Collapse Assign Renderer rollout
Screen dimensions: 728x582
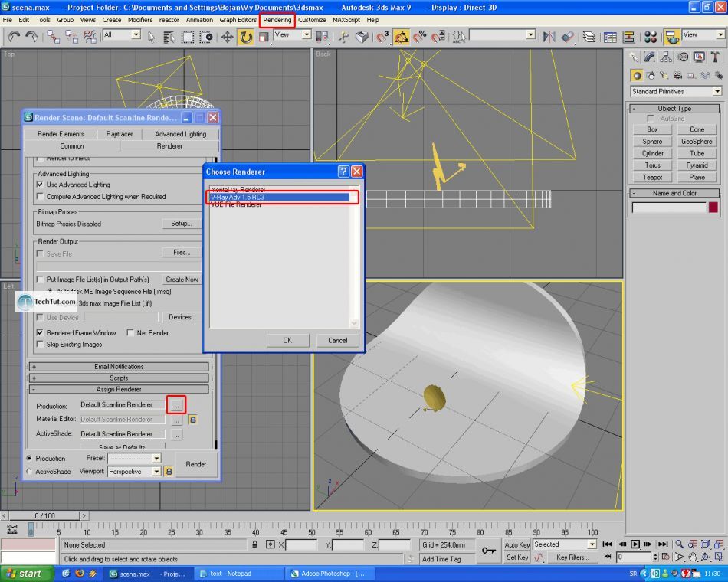119,389
